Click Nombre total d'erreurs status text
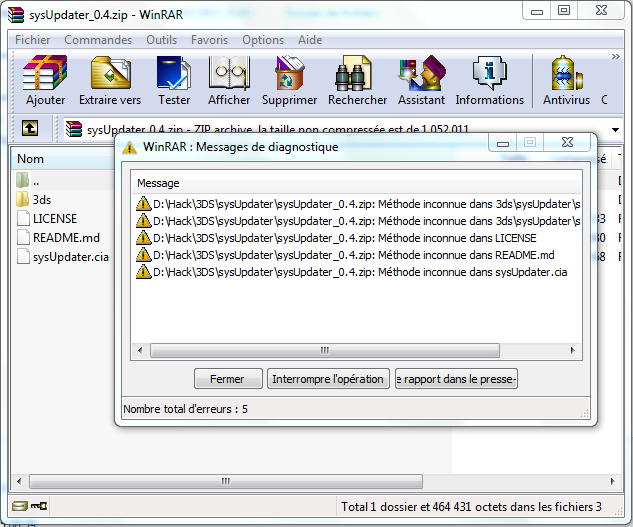The height and width of the screenshot is (527, 633). pyautogui.click(x=186, y=409)
